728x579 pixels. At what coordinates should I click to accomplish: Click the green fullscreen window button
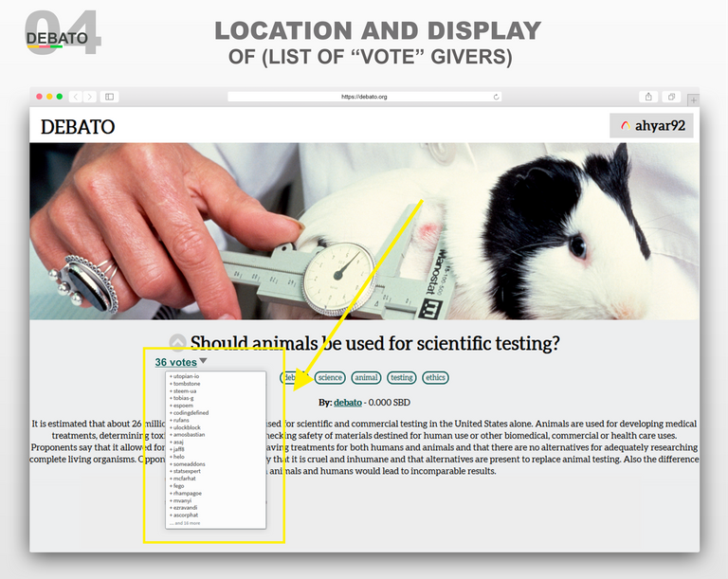pos(60,97)
